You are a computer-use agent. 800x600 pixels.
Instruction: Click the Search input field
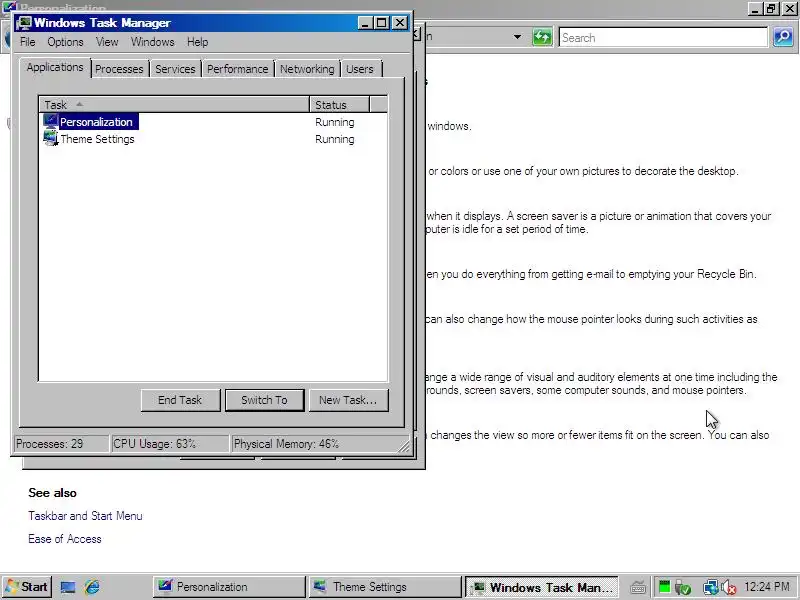(663, 37)
